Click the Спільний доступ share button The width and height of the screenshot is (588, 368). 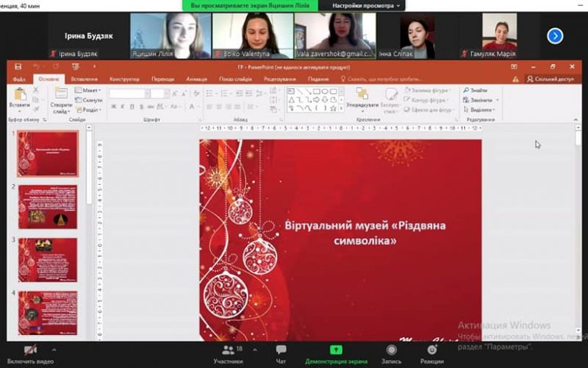[550, 79]
